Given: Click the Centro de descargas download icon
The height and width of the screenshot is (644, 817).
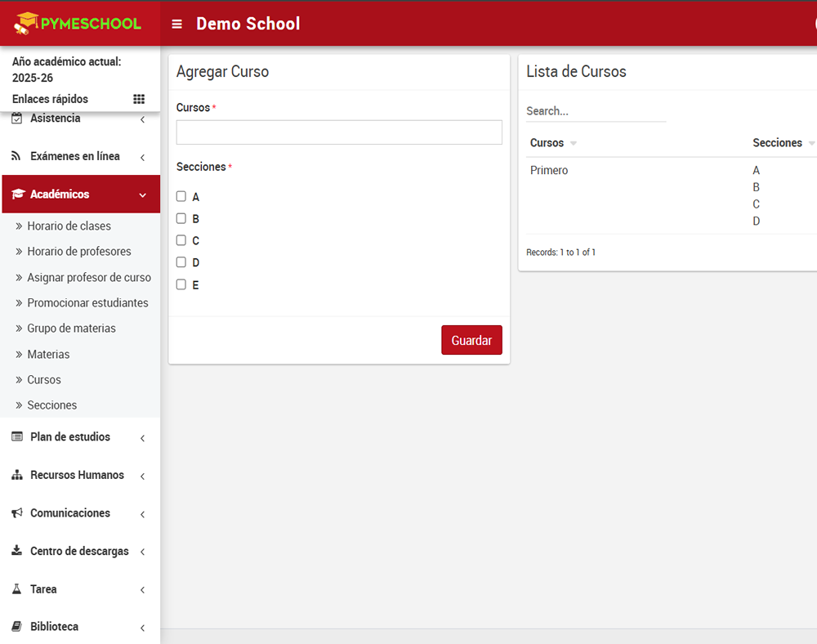Looking at the screenshot, I should tap(16, 551).
